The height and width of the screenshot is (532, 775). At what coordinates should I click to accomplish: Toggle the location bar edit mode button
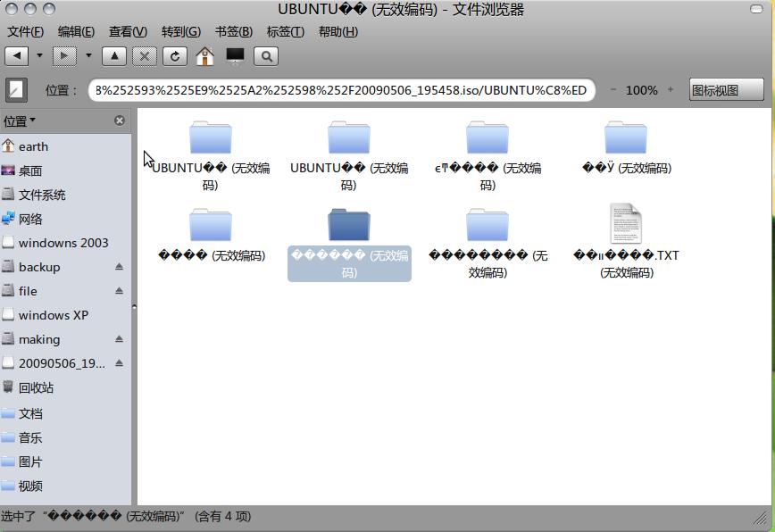pos(16,90)
